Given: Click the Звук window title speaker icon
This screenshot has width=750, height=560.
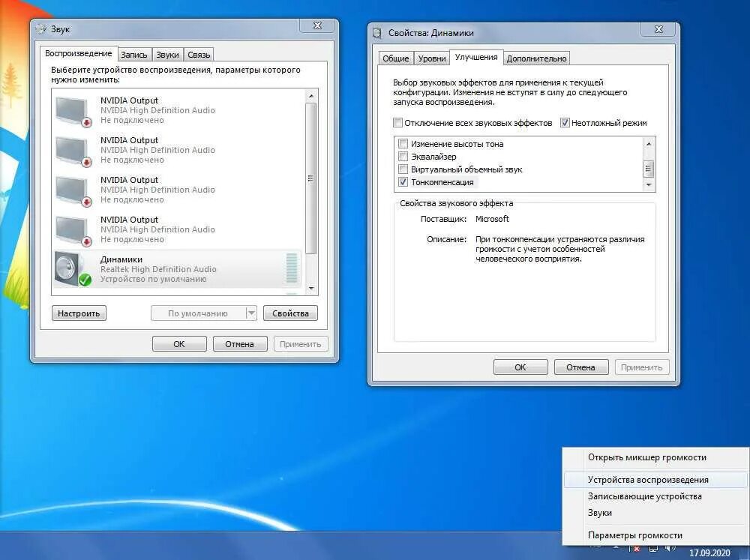Looking at the screenshot, I should coord(41,28).
